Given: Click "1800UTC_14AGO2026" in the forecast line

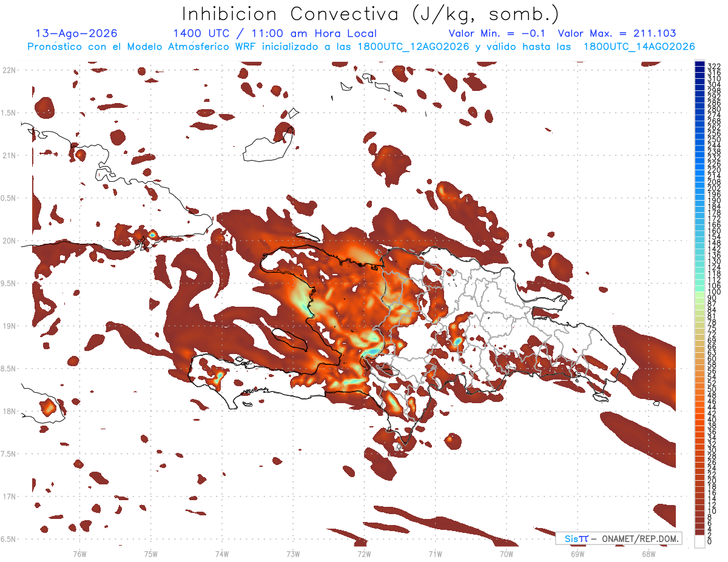Looking at the screenshot, I should click(639, 47).
